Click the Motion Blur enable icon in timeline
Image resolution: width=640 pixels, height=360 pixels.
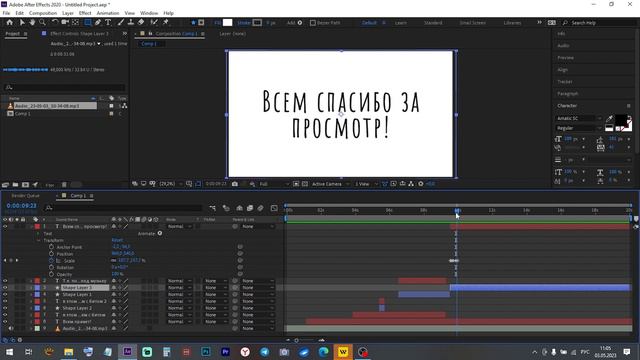click(260, 208)
